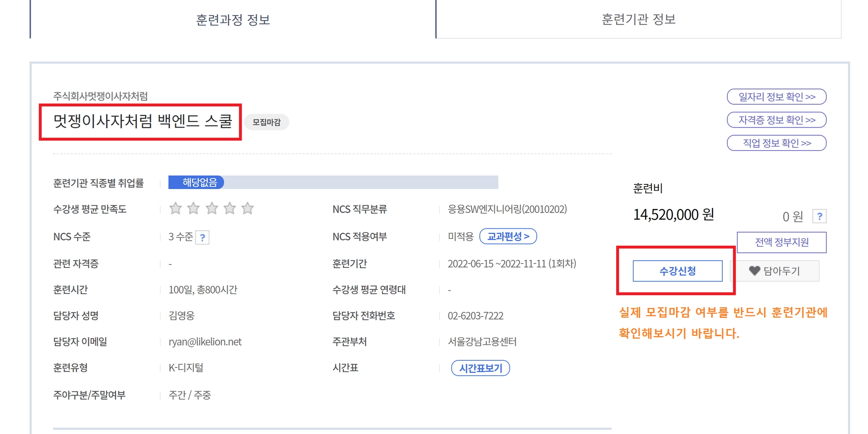This screenshot has width=868, height=434.
Task: Click the 전액 정부지원 button
Action: tap(782, 242)
